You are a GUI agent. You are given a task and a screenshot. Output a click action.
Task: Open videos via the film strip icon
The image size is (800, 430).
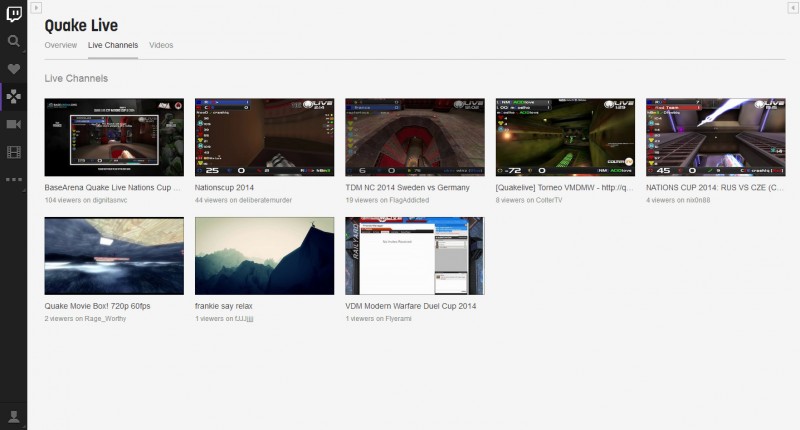(14, 152)
